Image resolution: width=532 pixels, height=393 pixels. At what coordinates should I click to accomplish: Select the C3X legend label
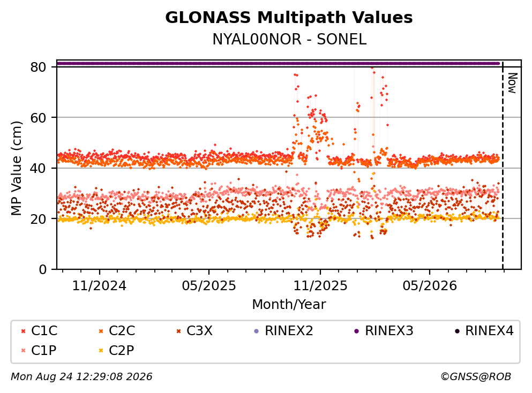pyautogui.click(x=199, y=331)
